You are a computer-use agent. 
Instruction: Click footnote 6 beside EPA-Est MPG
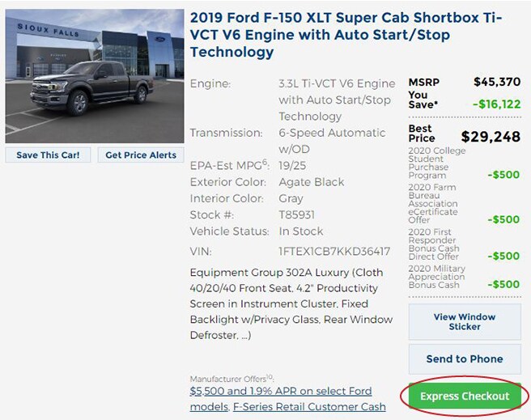pyautogui.click(x=265, y=162)
